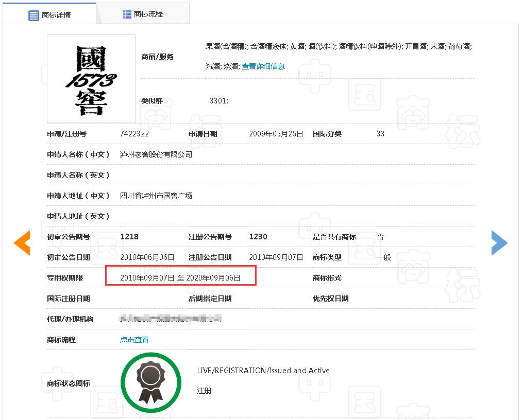Click the 点击查看 trademark flow link
Image resolution: width=523 pixels, height=420 pixels.
[x=134, y=340]
